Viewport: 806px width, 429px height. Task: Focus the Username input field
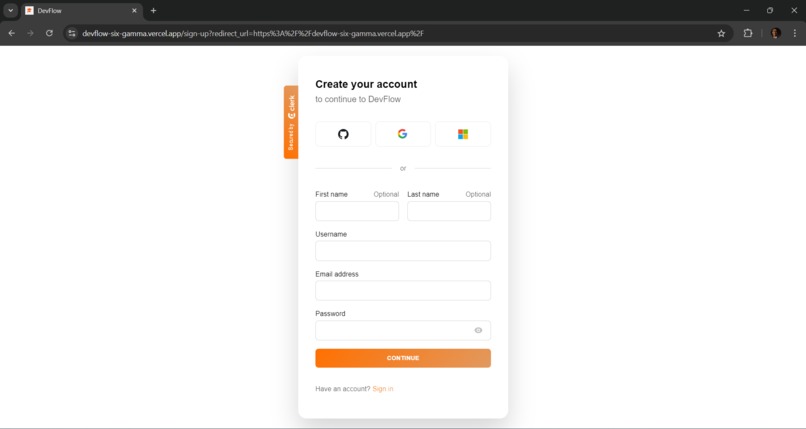(403, 251)
